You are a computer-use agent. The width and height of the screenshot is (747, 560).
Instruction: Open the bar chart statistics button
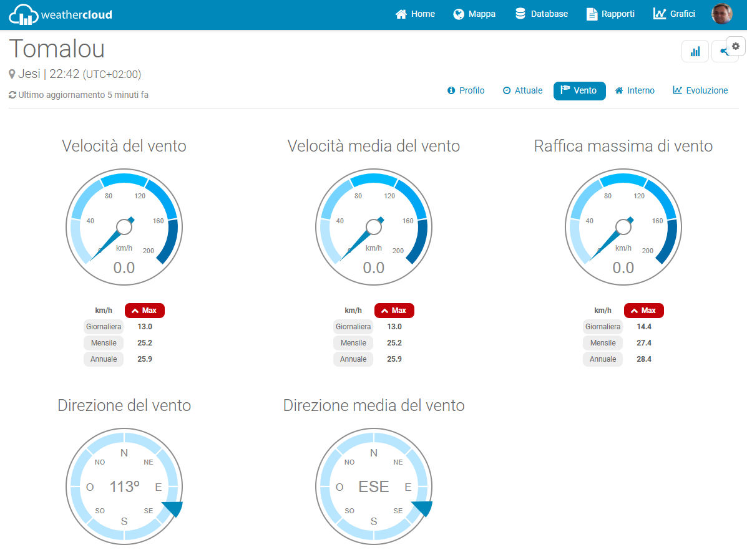[695, 51]
